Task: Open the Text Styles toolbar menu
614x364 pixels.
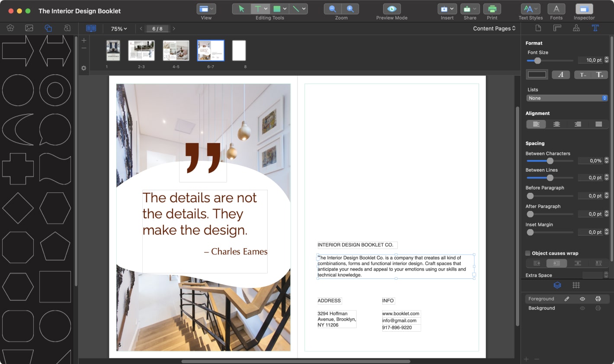Action: coord(530,9)
